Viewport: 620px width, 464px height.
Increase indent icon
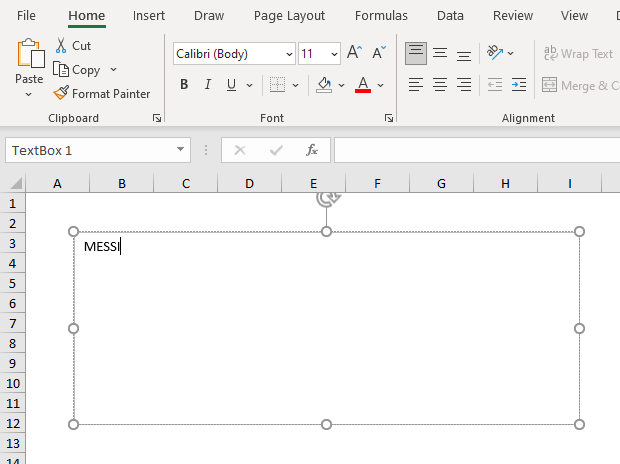[518, 85]
